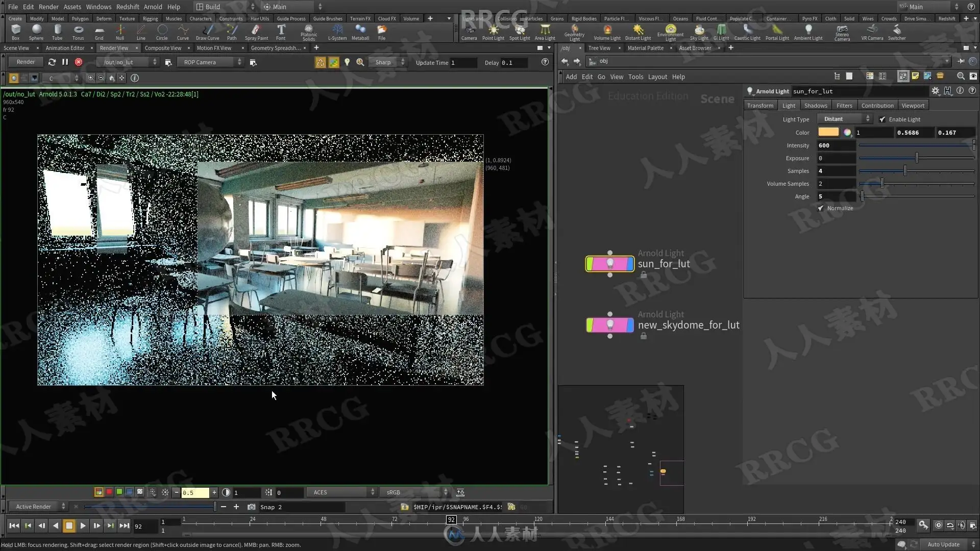Viewport: 980px width, 551px height.
Task: Open the /out/no_lut ROP dropdown
Action: [x=128, y=62]
